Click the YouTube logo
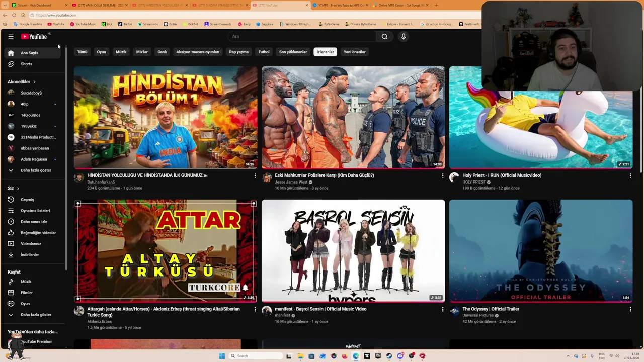644x362 pixels. (34, 36)
